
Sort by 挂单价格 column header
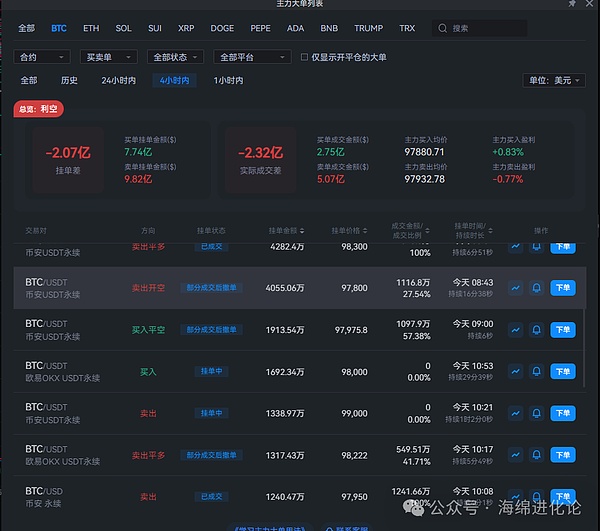350,230
